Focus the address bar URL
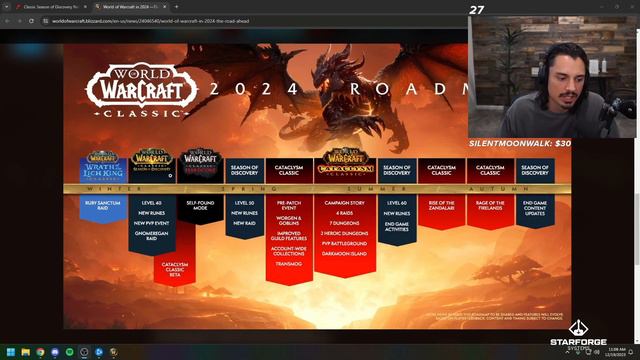This screenshot has height=360, width=640. point(150,21)
